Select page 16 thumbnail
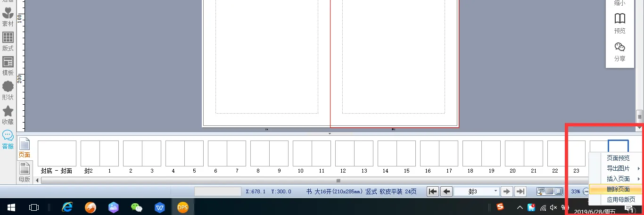Viewport: 644px width, 215px height. (x=429, y=153)
